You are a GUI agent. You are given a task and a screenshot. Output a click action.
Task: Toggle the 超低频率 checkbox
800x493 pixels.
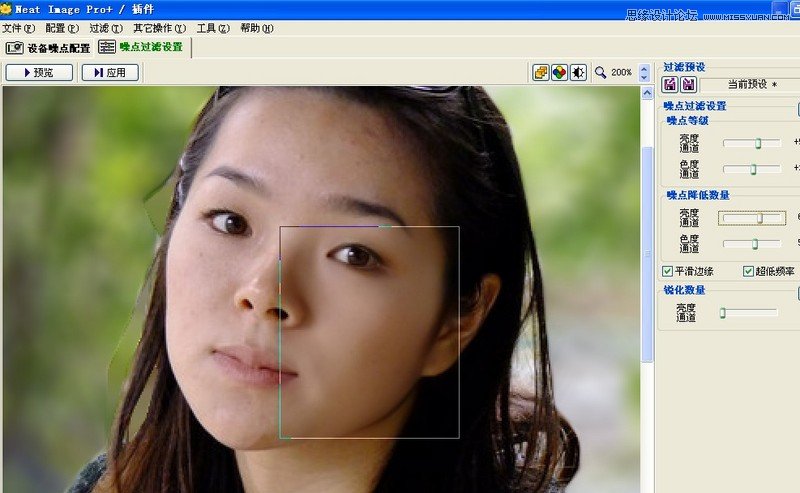[x=748, y=272]
